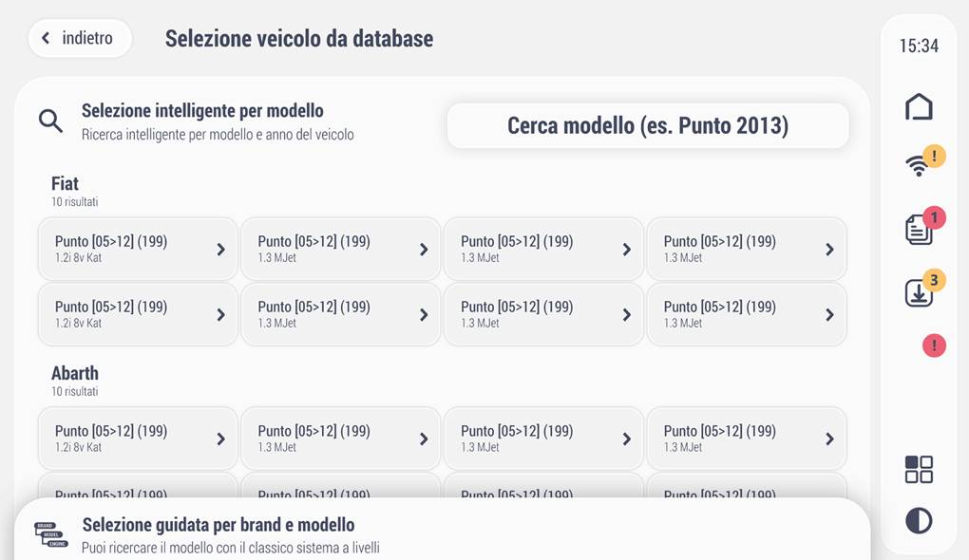Image resolution: width=969 pixels, height=560 pixels.
Task: Open the apps grid icon
Action: coord(919,469)
